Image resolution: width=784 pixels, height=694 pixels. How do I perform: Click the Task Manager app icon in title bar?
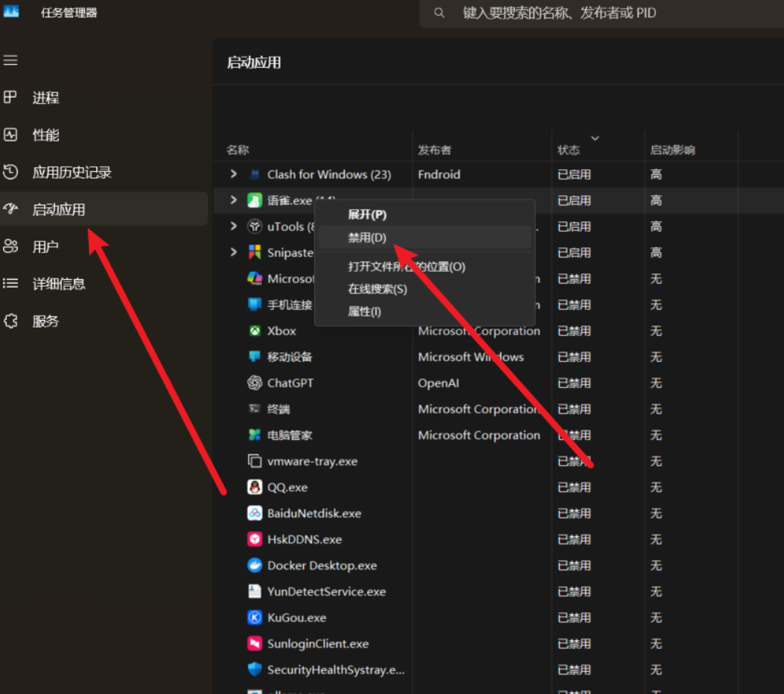[x=11, y=10]
